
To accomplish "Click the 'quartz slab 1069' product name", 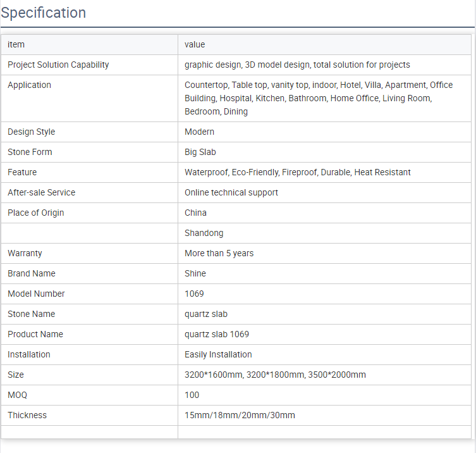I will (x=217, y=334).
